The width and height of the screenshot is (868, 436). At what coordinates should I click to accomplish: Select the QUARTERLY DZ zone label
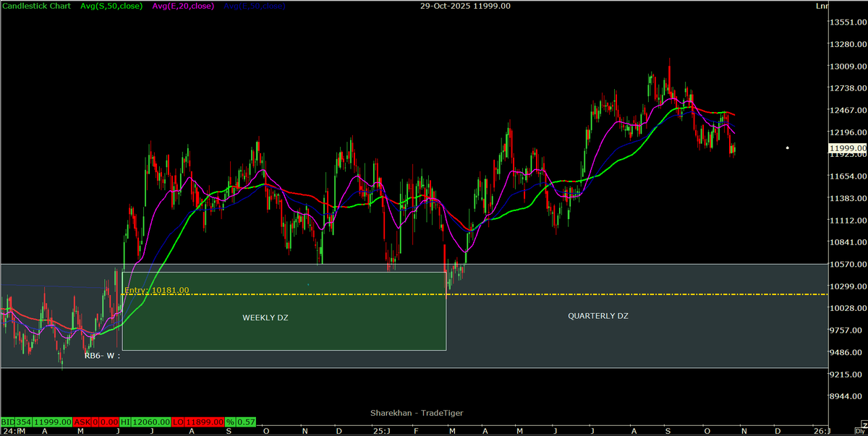(x=598, y=316)
